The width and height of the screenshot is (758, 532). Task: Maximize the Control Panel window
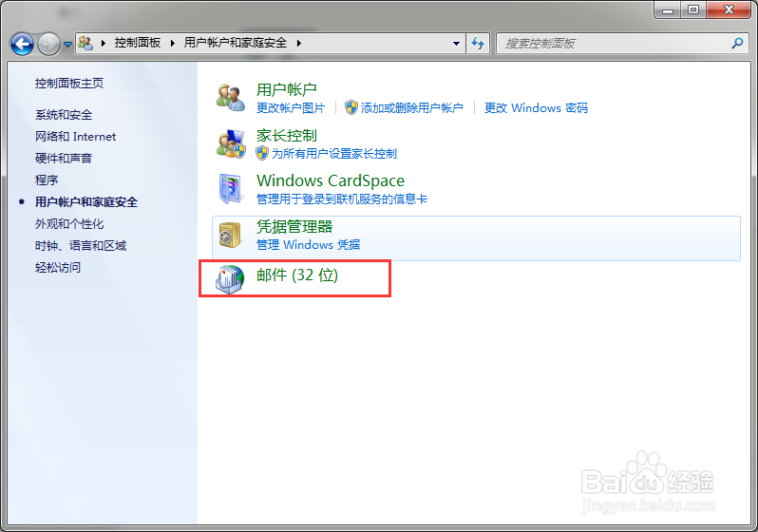click(x=693, y=9)
